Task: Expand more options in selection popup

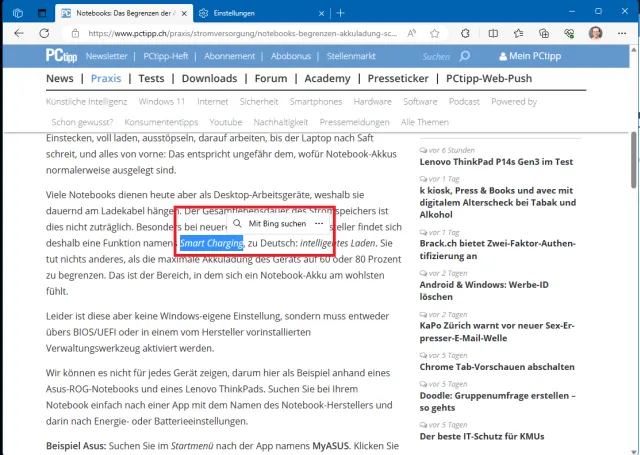Action: (318, 224)
